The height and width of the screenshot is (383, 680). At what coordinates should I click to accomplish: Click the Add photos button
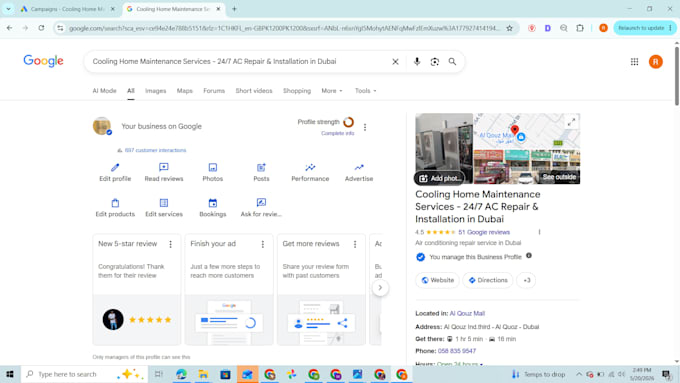(x=439, y=178)
